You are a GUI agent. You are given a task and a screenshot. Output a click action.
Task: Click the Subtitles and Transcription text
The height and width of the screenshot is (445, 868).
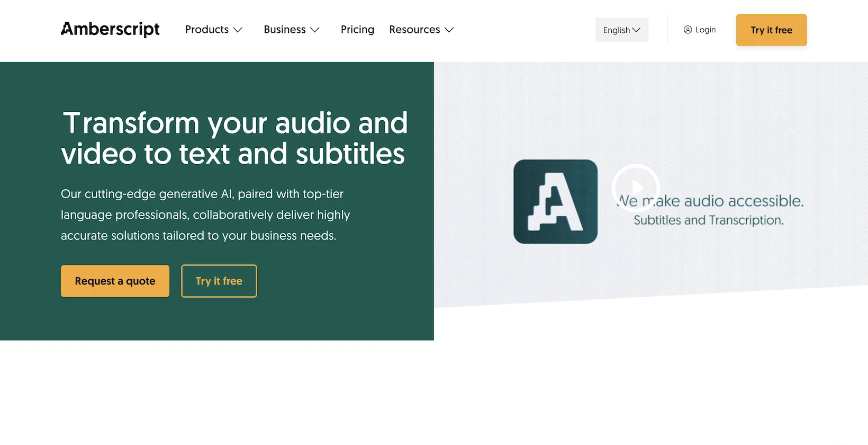tap(709, 220)
